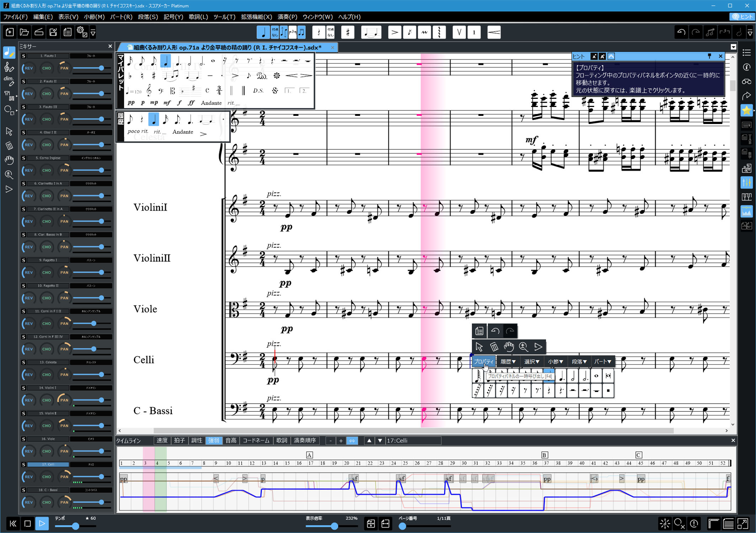
Task: Open a file with the folder icon
Action: [24, 32]
